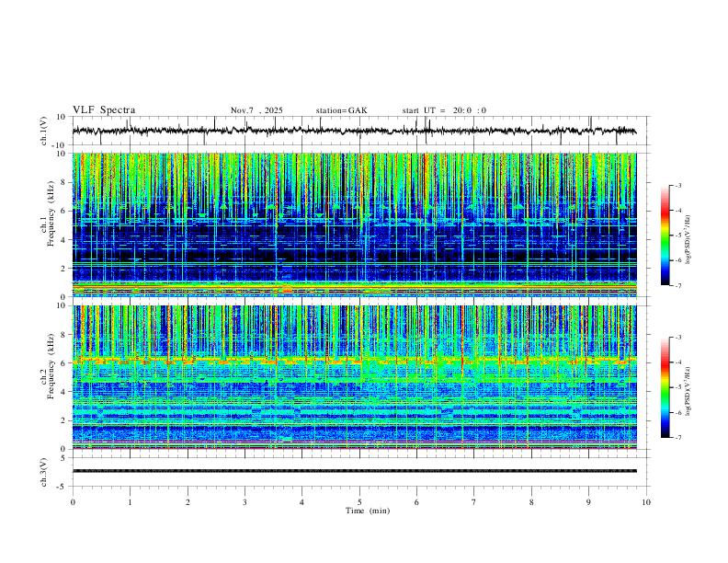
Task: Click the ch.2 colorbar "log(PSD)(V²/Hz)" label
Action: click(688, 392)
